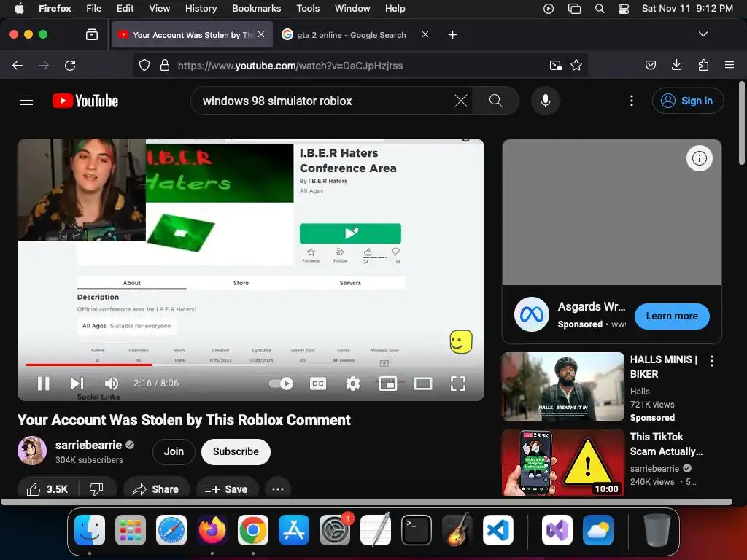Enter fullscreen mode
The height and width of the screenshot is (560, 747).
[x=458, y=384]
